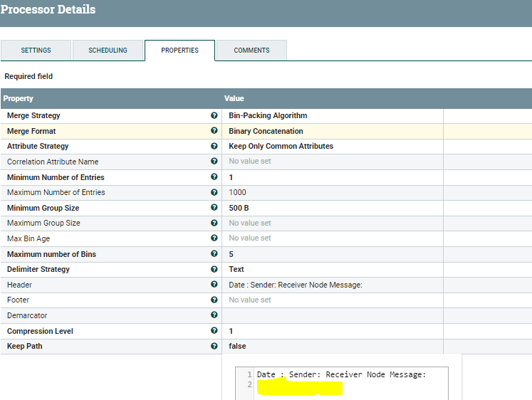Open the Settings tab

coord(36,51)
